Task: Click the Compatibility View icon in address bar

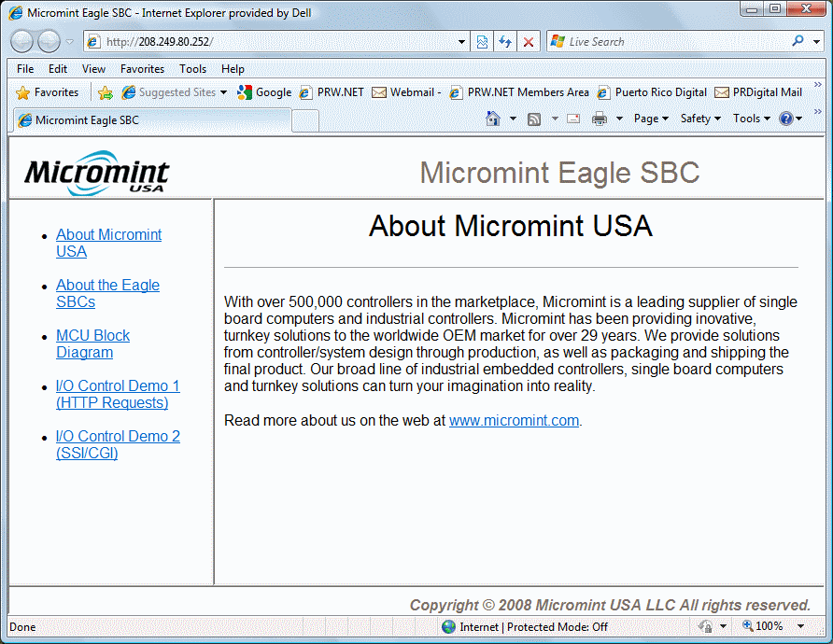Action: click(x=482, y=42)
